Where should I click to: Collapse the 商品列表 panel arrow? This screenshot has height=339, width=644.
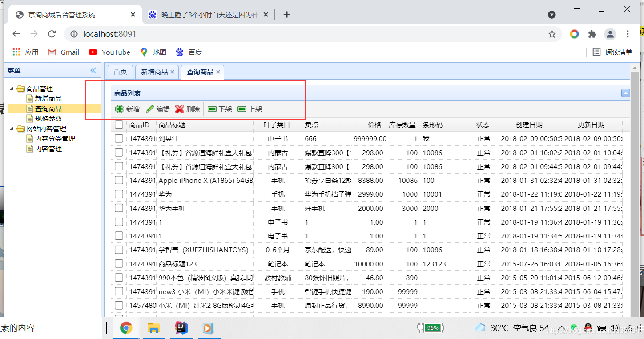click(625, 93)
